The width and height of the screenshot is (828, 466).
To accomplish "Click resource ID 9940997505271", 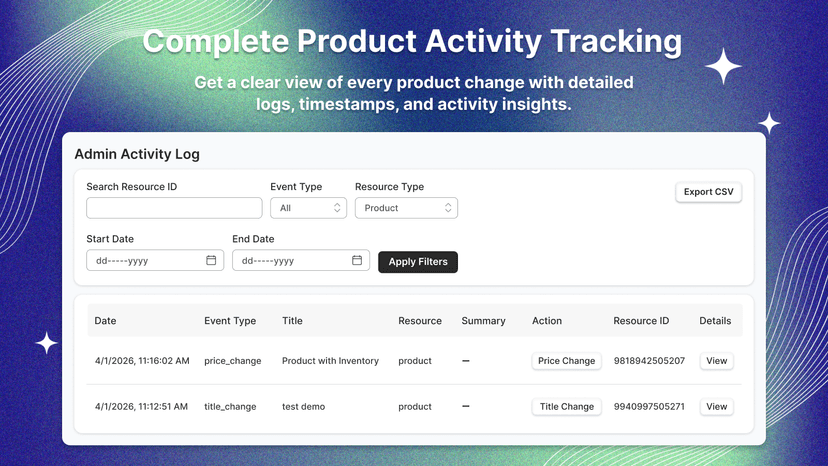I will point(649,406).
